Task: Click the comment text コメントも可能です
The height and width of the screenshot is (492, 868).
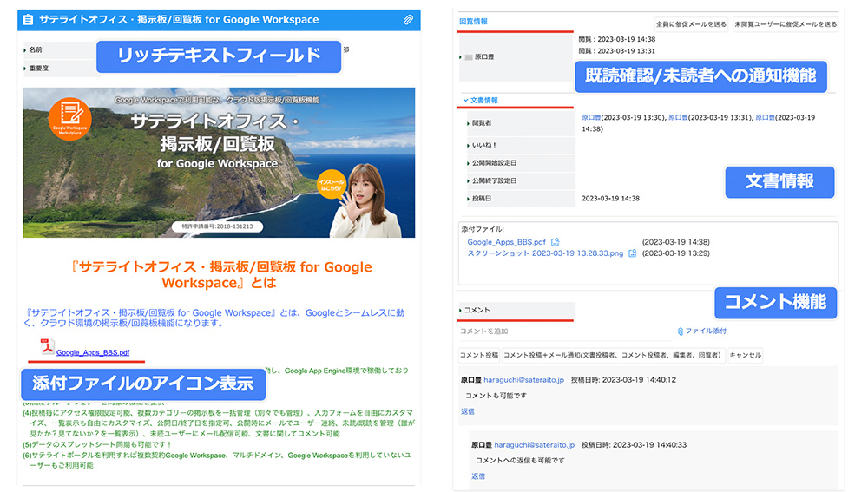Action: (x=496, y=396)
